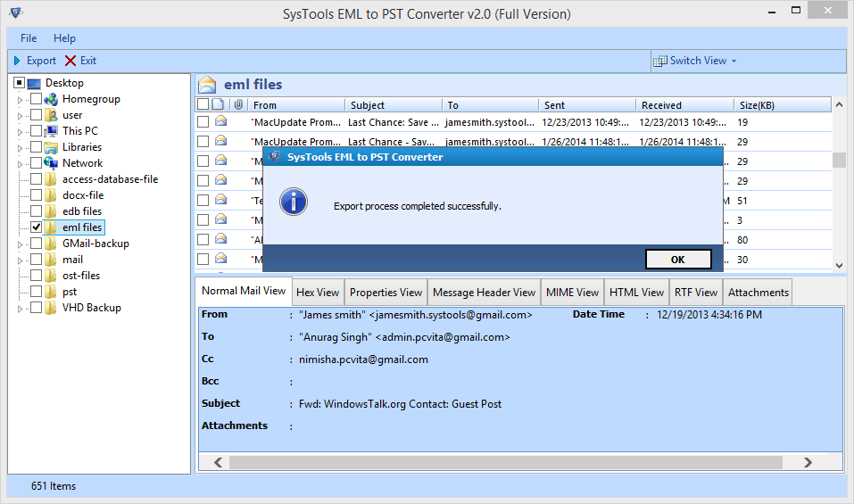
Task: Expand the mail folder node
Action: click(21, 260)
